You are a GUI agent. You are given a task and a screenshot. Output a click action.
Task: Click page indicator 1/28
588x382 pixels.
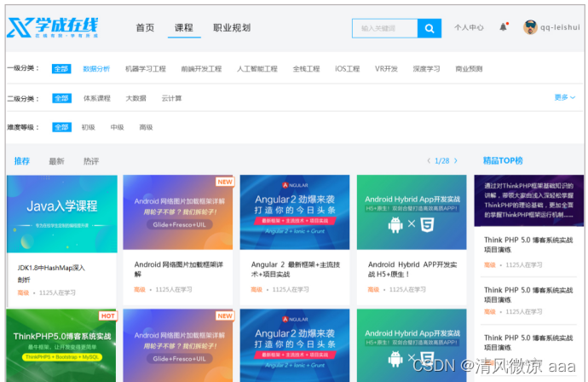tap(442, 161)
